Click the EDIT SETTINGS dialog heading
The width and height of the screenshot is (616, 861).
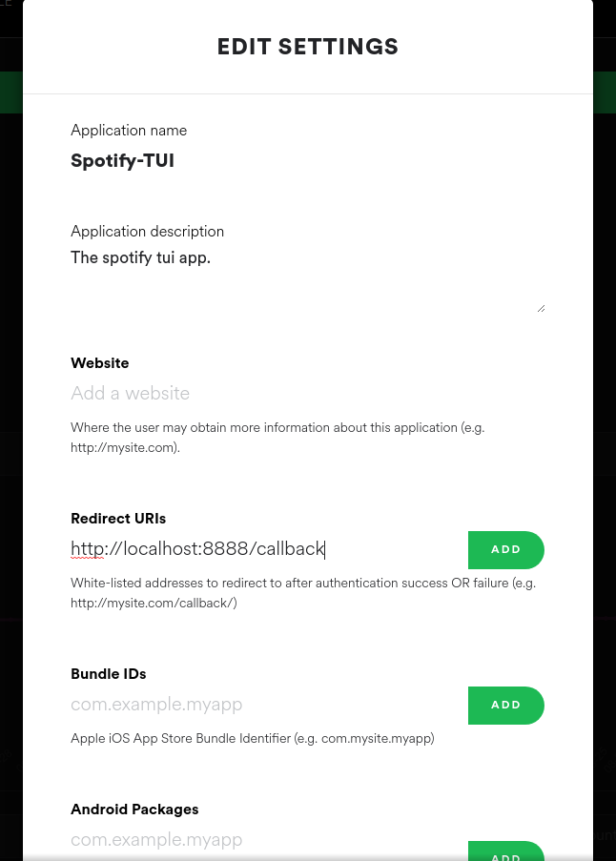307,47
